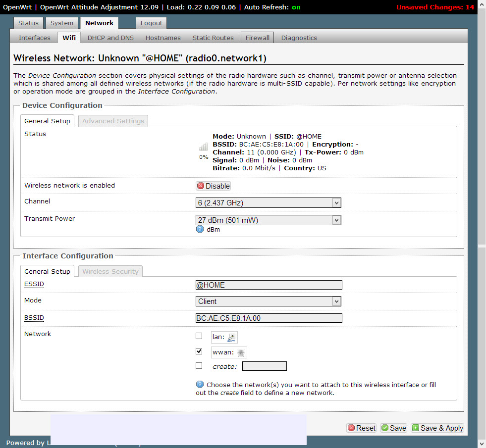Click the Save button
This screenshot has width=486, height=448.
[x=394, y=428]
